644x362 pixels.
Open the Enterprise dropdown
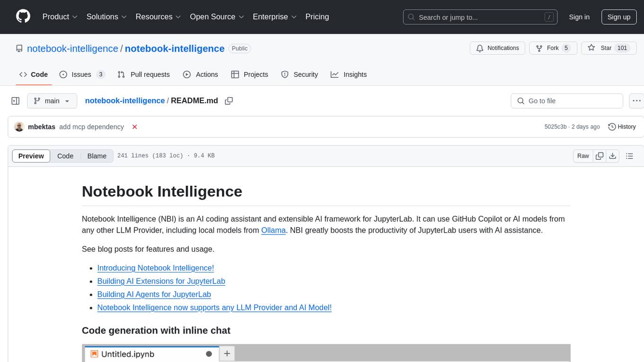275,17
